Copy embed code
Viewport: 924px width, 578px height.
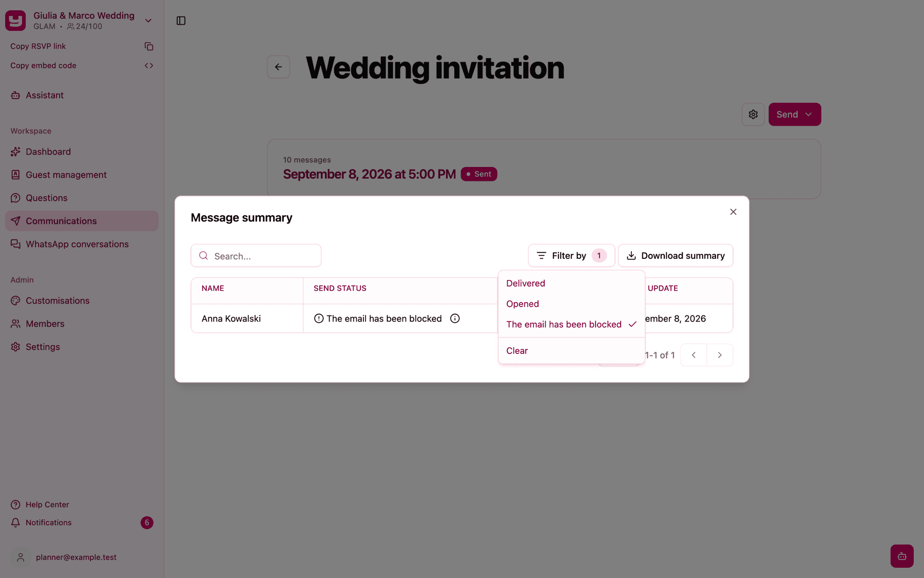(82, 66)
